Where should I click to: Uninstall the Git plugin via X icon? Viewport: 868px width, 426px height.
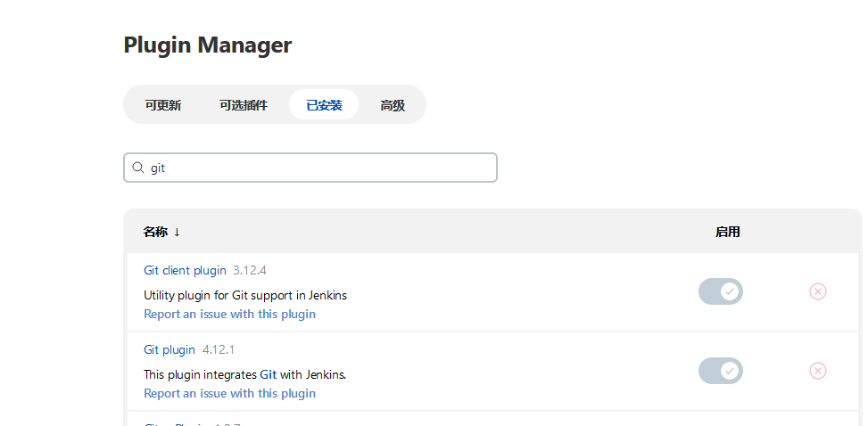[818, 370]
